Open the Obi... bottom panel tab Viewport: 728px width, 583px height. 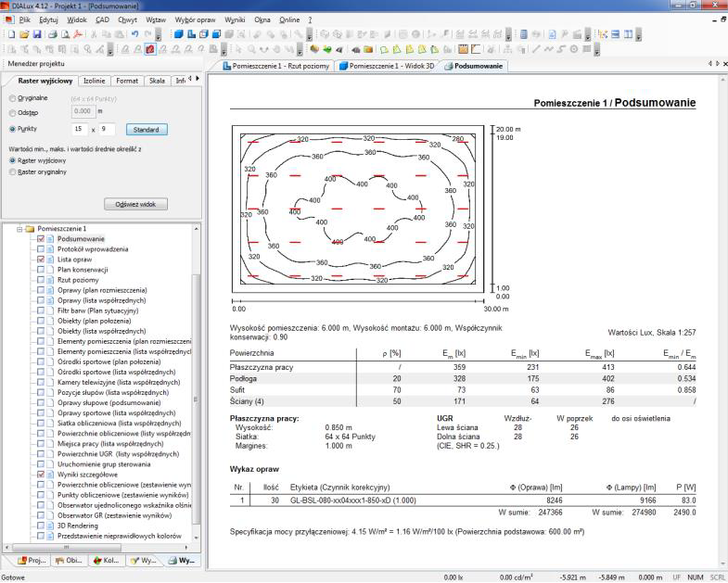[x=69, y=560]
